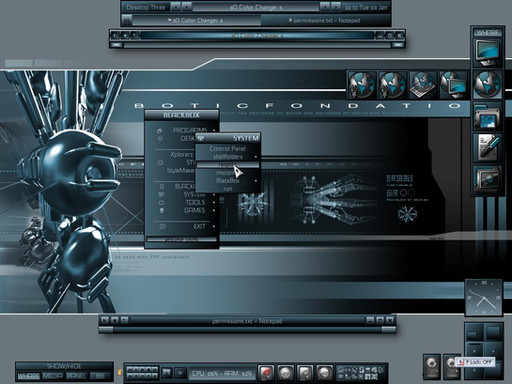Choose run in the System submenu
512x384 pixels.
(228, 189)
